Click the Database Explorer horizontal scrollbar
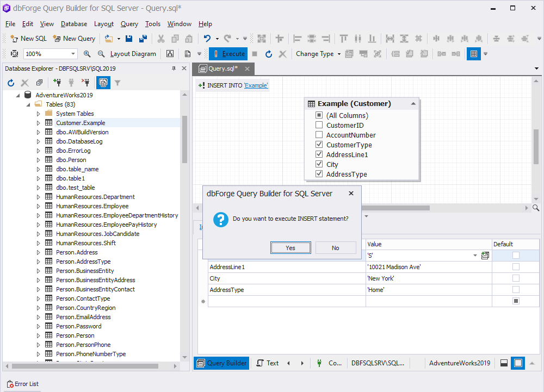Image resolution: width=544 pixels, height=392 pixels. (85, 366)
